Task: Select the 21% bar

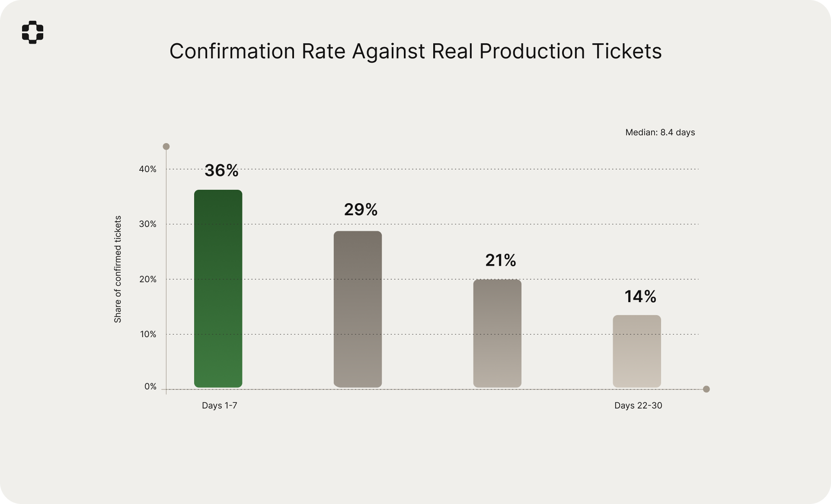Action: tap(497, 333)
